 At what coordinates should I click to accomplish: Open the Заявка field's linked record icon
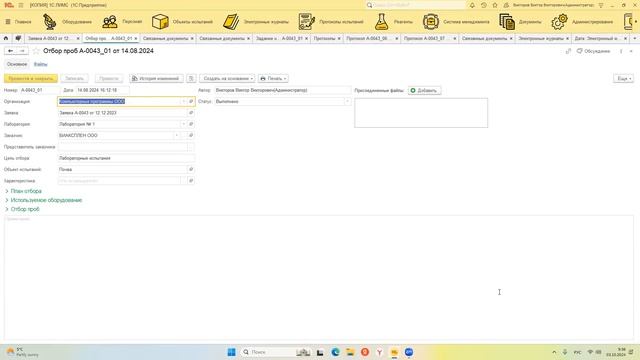(x=191, y=113)
